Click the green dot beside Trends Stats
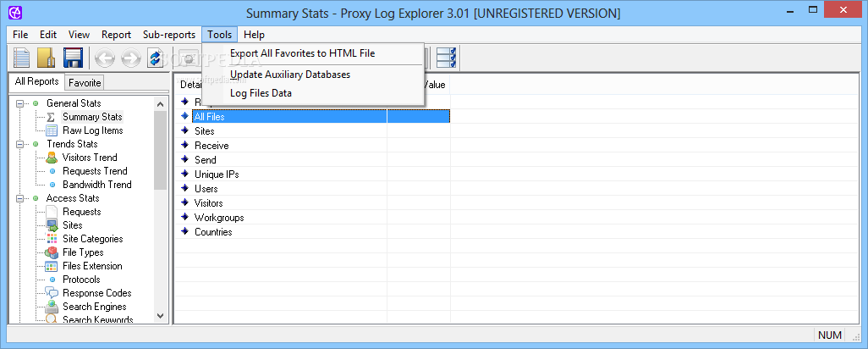Image resolution: width=868 pixels, height=349 pixels. (x=36, y=144)
